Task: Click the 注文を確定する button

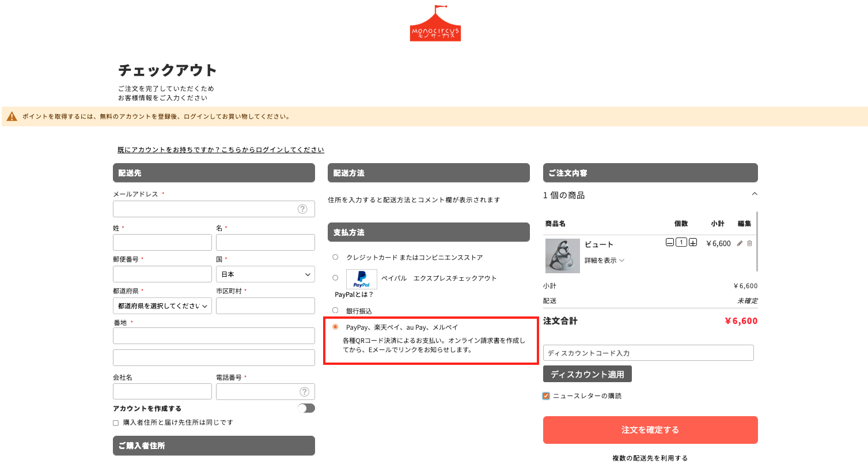Action: pyautogui.click(x=650, y=430)
